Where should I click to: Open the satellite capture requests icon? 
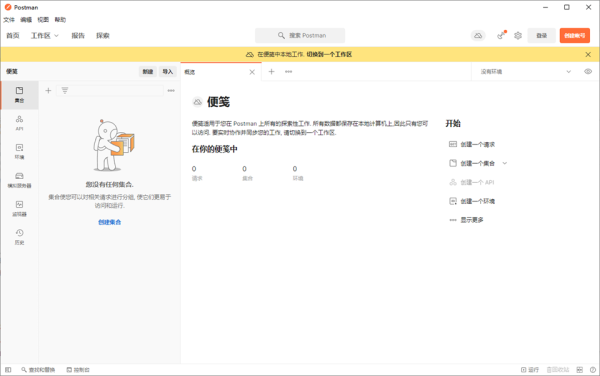pos(501,36)
